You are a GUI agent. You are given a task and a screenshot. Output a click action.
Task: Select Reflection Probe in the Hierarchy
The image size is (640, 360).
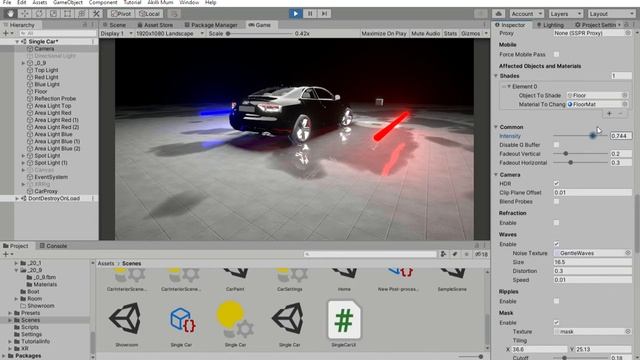[55, 98]
